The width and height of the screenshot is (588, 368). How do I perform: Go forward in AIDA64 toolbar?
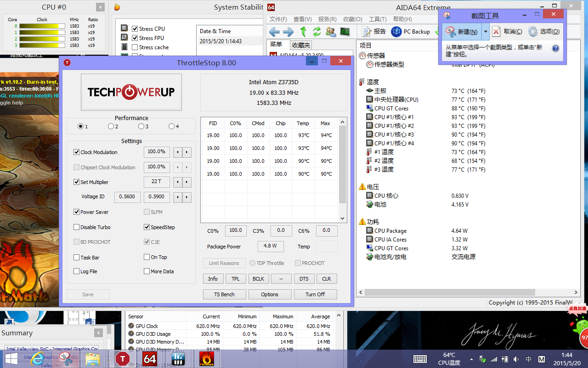288,32
